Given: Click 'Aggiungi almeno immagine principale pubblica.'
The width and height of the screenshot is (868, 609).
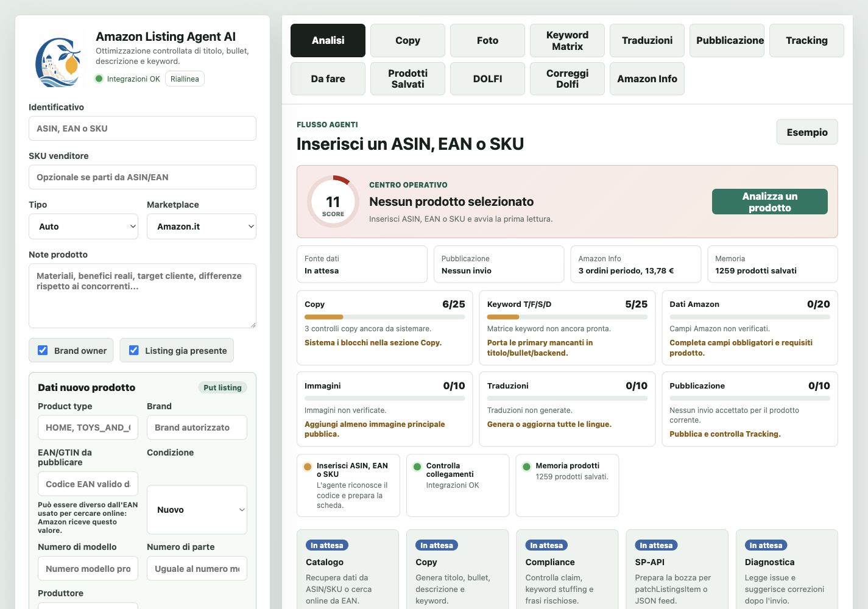Looking at the screenshot, I should [x=375, y=429].
